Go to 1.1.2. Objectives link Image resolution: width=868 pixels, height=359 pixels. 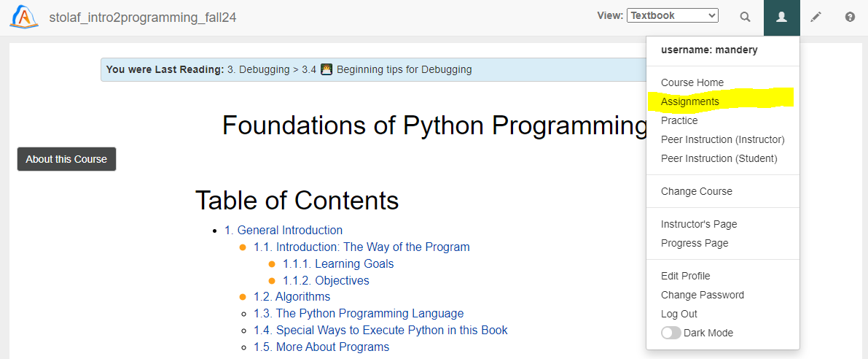point(326,280)
